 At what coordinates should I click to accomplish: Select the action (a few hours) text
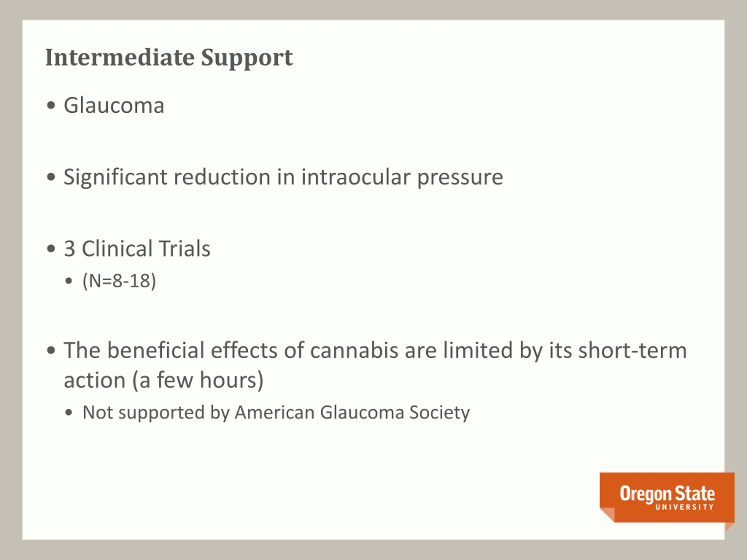(x=164, y=380)
